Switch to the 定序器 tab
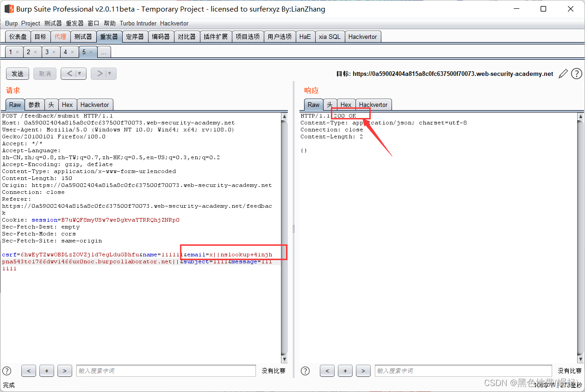 135,37
